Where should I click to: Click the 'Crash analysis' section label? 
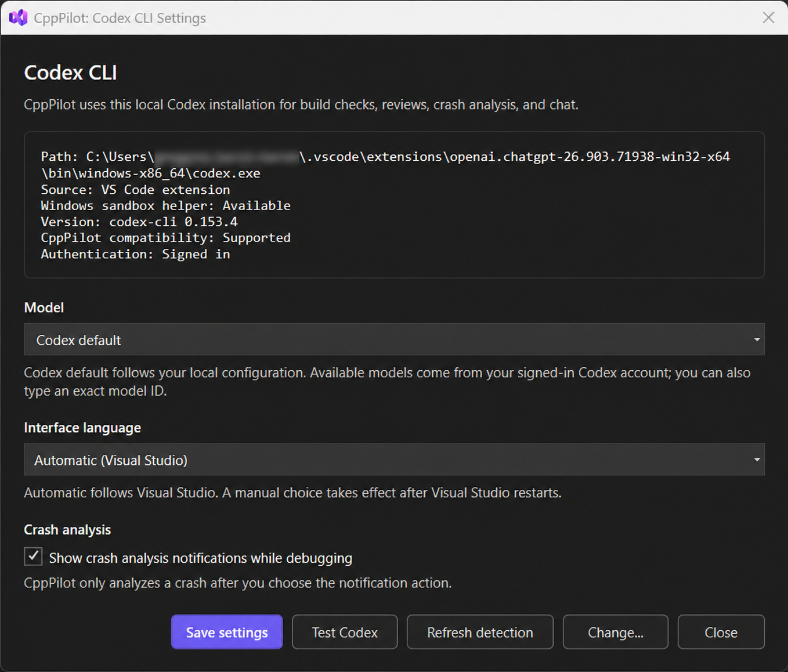point(67,530)
